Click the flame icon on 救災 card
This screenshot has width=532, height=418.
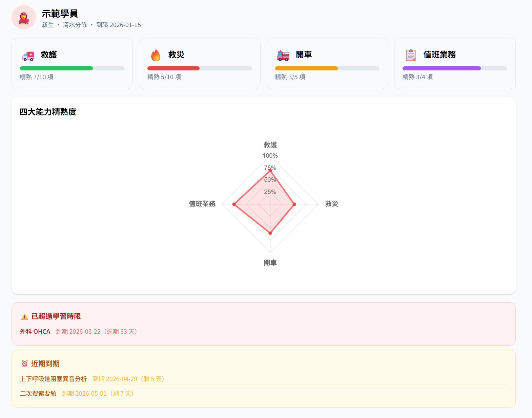(x=156, y=55)
